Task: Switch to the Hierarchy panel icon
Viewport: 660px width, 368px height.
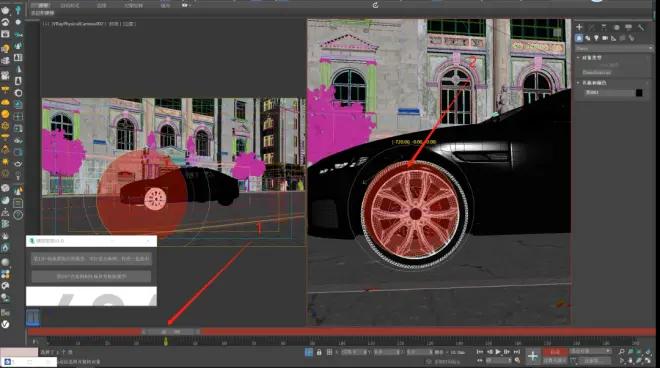Action: (604, 27)
